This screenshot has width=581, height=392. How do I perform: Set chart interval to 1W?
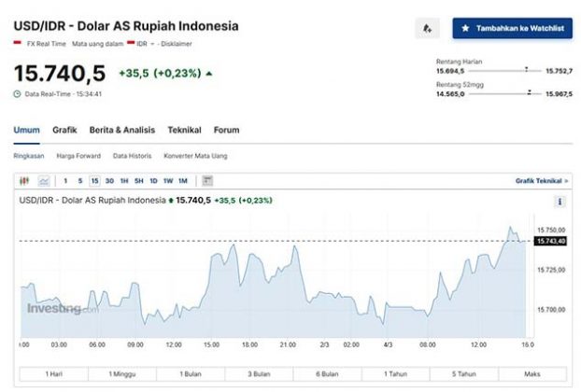pyautogui.click(x=168, y=180)
